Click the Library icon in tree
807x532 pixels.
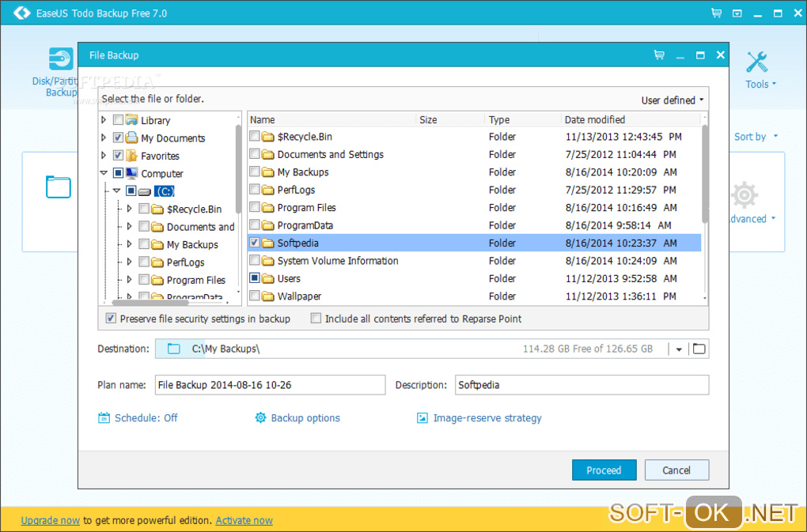132,120
